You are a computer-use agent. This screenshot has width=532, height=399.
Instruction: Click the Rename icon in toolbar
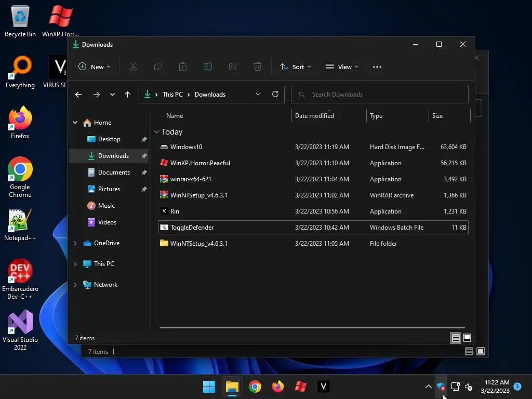208,67
